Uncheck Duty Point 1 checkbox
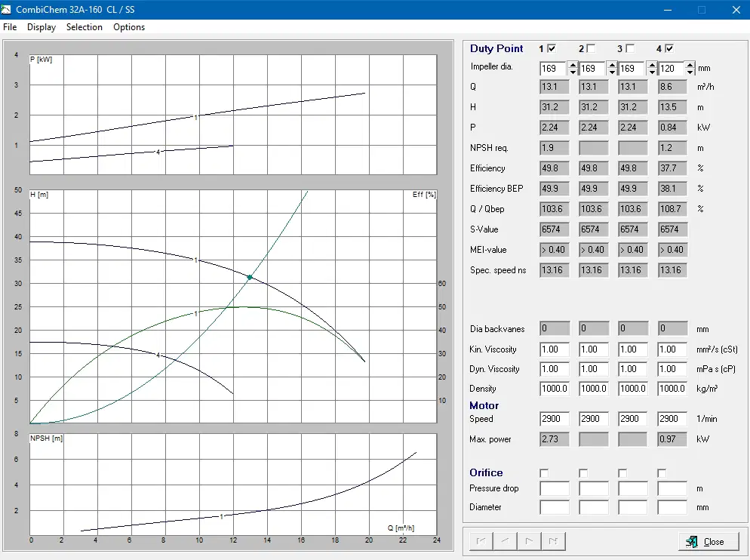This screenshot has width=750, height=560. [x=552, y=48]
